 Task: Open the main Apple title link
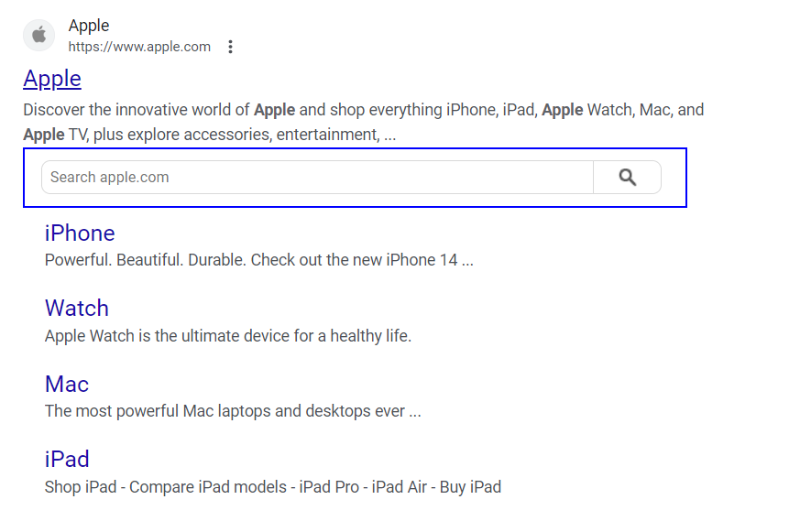click(x=52, y=79)
